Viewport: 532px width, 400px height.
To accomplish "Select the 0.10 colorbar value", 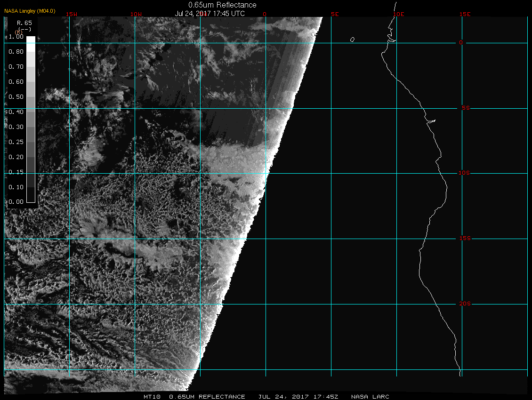I will tap(16, 187).
